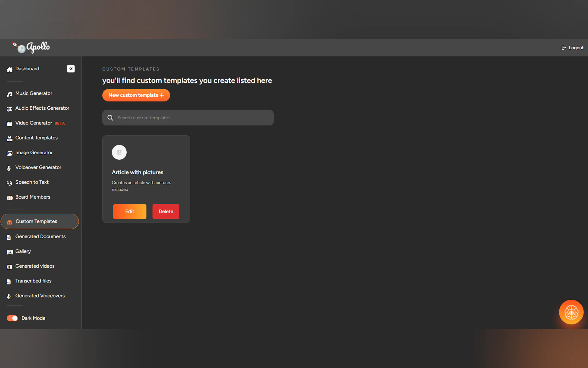Screen dimensions: 588x368
Task: Delete the Article with pictures template
Action: (x=166, y=211)
